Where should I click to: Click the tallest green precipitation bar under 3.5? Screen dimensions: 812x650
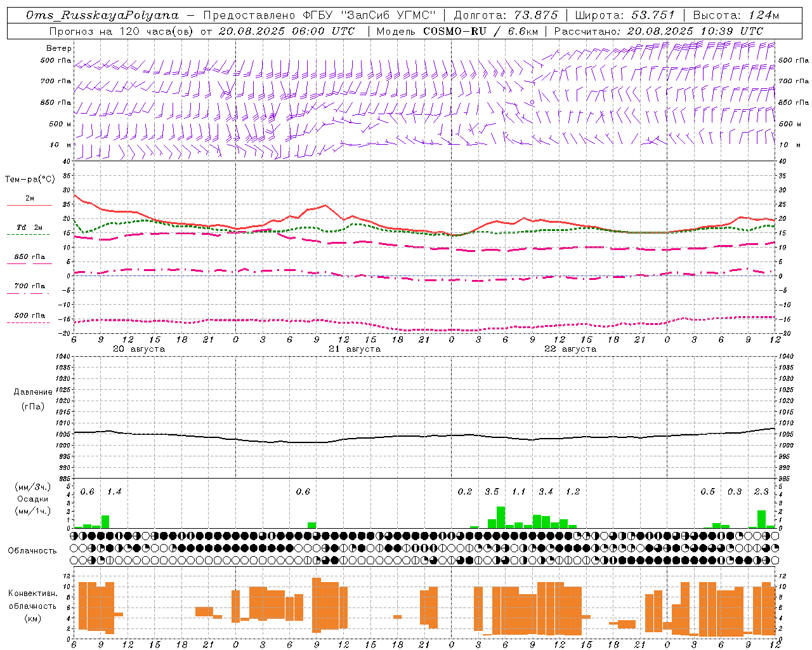(x=501, y=517)
